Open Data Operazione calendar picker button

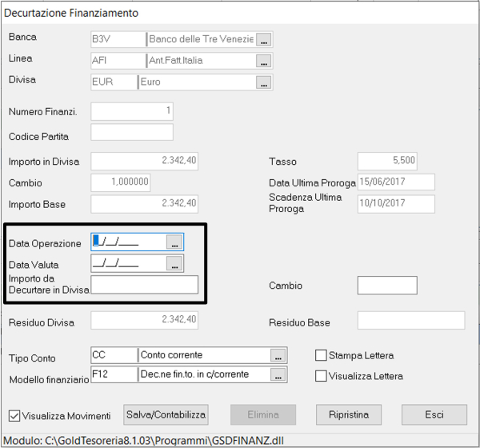[x=174, y=242]
